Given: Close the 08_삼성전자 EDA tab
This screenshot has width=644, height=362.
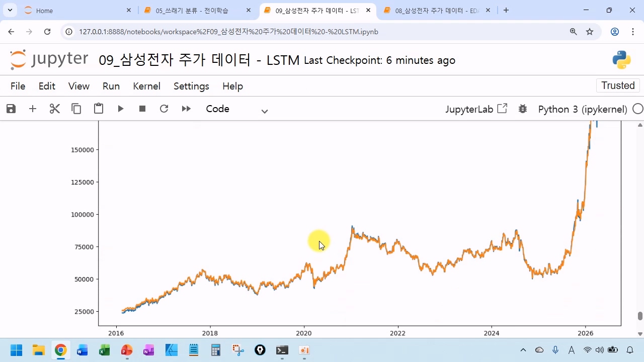Looking at the screenshot, I should (488, 11).
